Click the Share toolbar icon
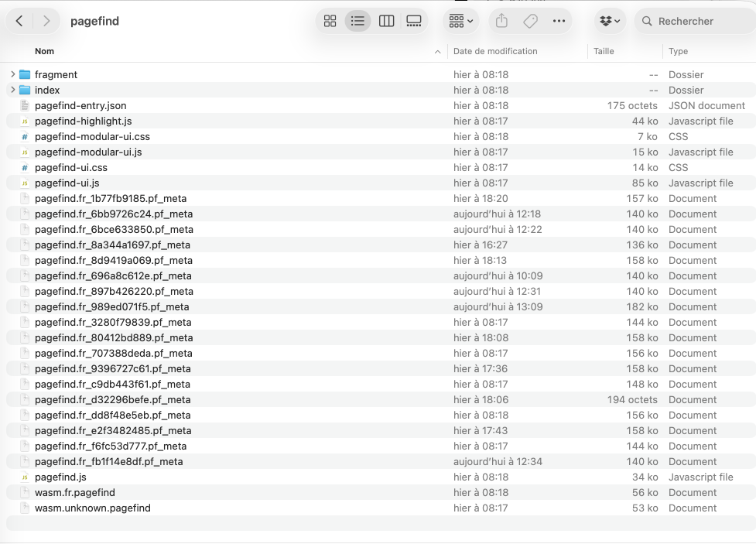756x544 pixels. coord(501,22)
